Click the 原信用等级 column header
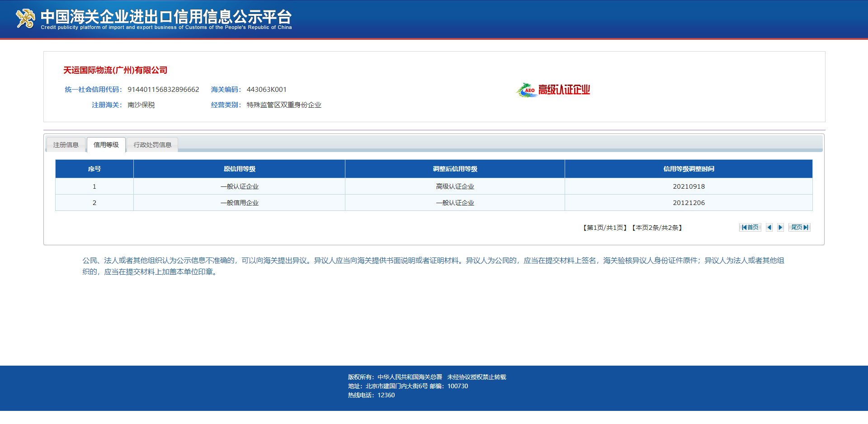The image size is (868, 424). [x=239, y=169]
